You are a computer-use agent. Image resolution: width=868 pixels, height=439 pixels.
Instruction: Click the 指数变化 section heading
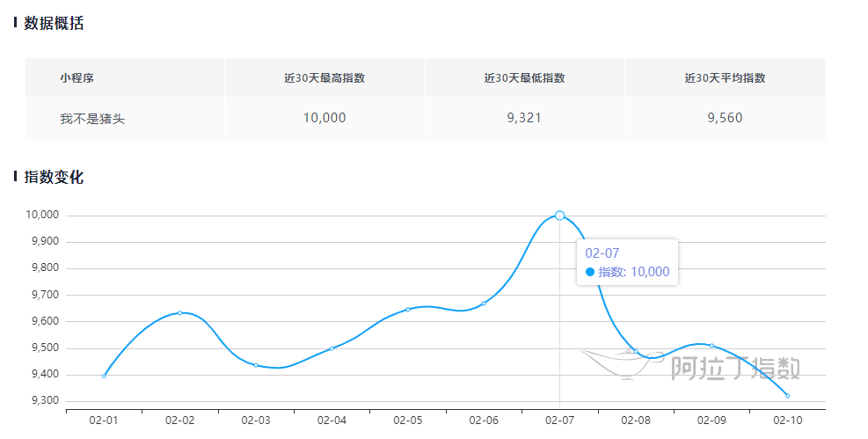tap(54, 177)
